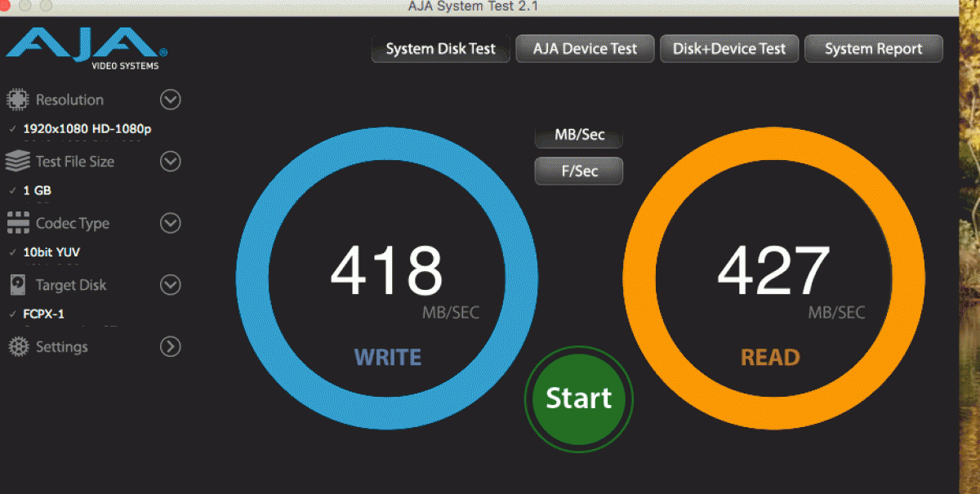
Task: Click the Test File Size label
Action: click(75, 162)
